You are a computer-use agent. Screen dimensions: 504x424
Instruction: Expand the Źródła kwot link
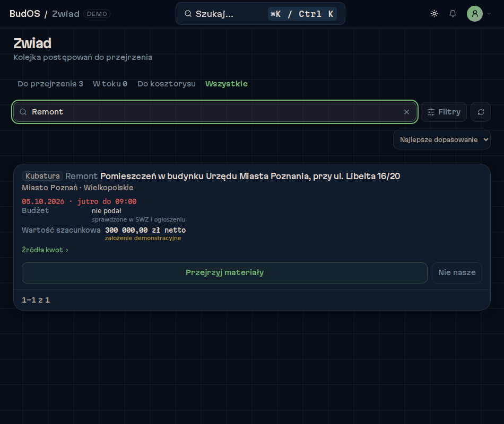[x=45, y=250]
